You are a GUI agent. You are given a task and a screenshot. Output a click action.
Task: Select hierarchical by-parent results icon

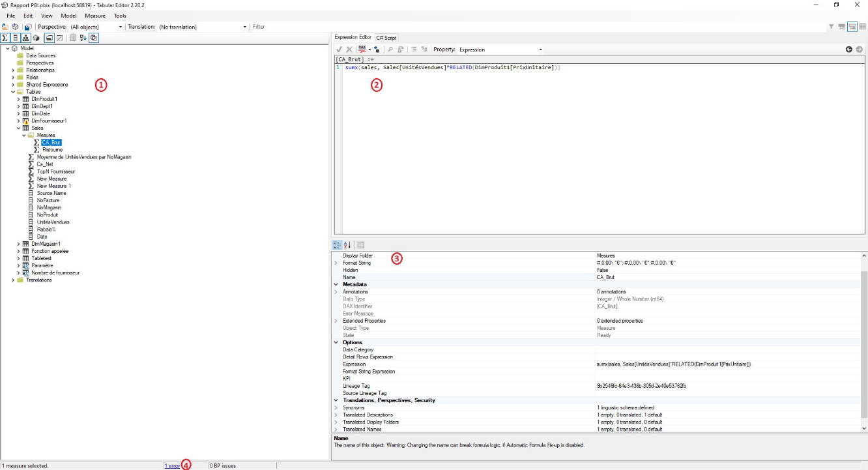pyautogui.click(x=842, y=27)
